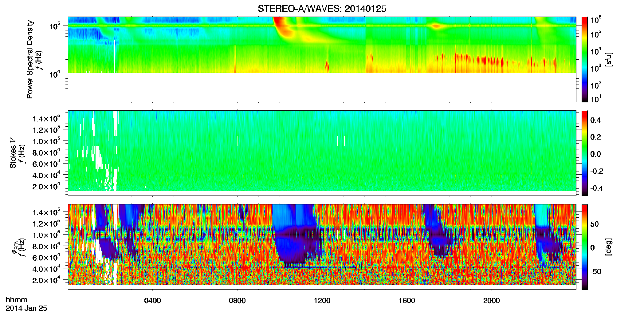Select the "1600" time axis label
The height and width of the screenshot is (332, 644).
click(x=407, y=301)
